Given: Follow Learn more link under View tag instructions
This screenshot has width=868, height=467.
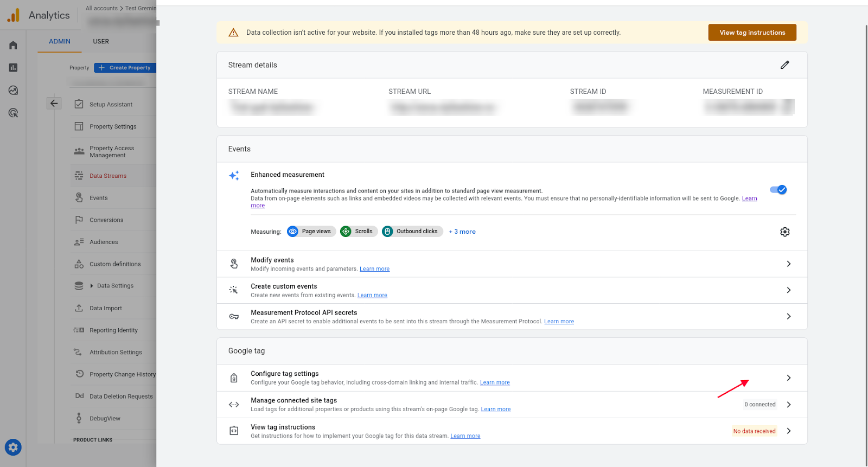Looking at the screenshot, I should point(465,436).
